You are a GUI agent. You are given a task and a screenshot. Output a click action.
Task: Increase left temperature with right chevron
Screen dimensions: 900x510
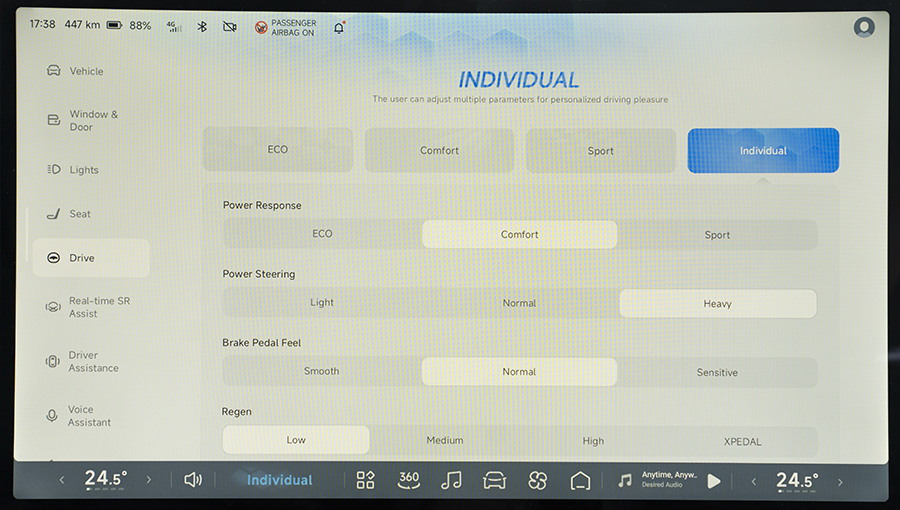[149, 480]
